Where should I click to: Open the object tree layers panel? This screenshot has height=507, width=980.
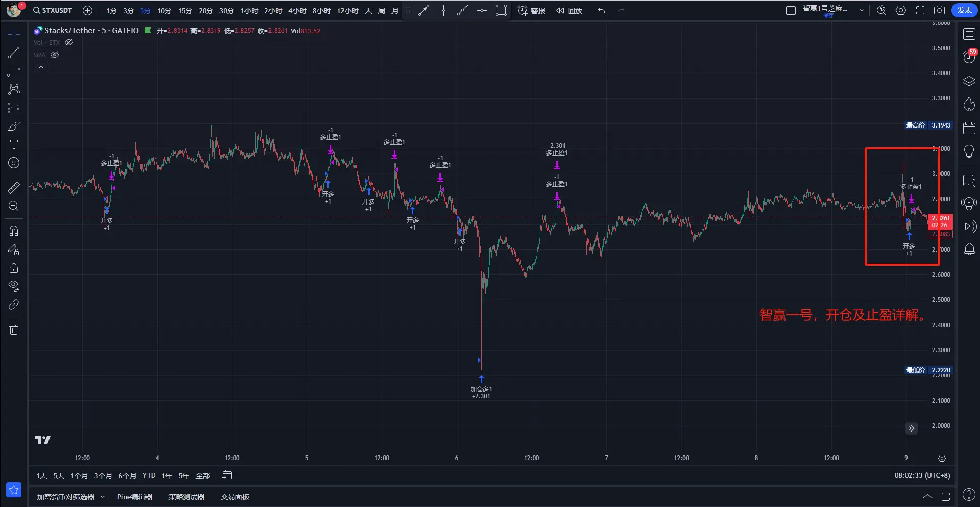(x=969, y=81)
